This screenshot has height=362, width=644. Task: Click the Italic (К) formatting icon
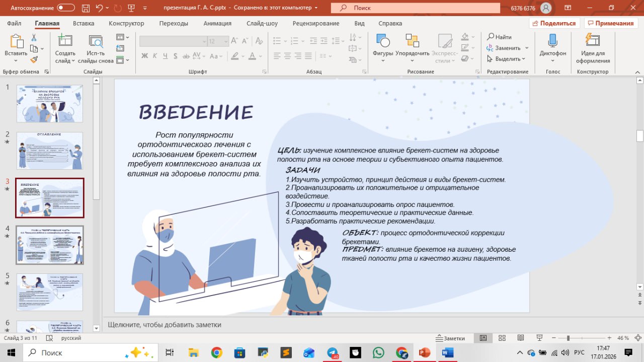[154, 55]
